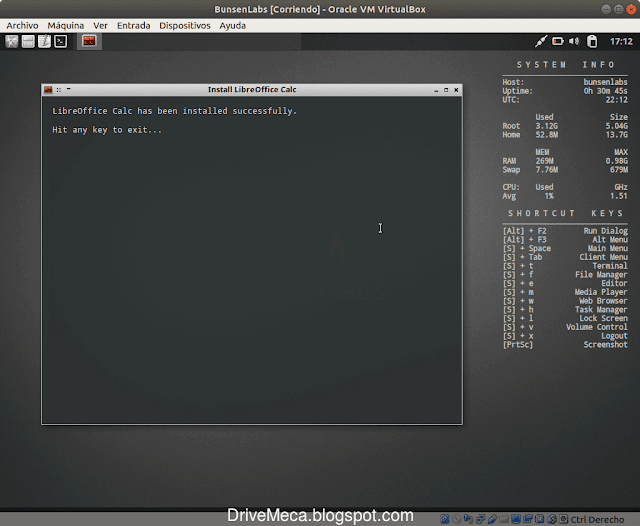The height and width of the screenshot is (526, 640).
Task: Click the Uptime value 0h 30m 45s
Action: pos(605,91)
